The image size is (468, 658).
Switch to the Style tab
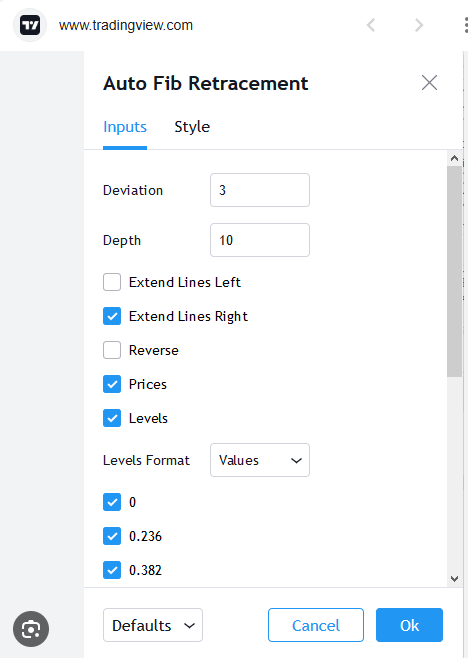(x=192, y=127)
